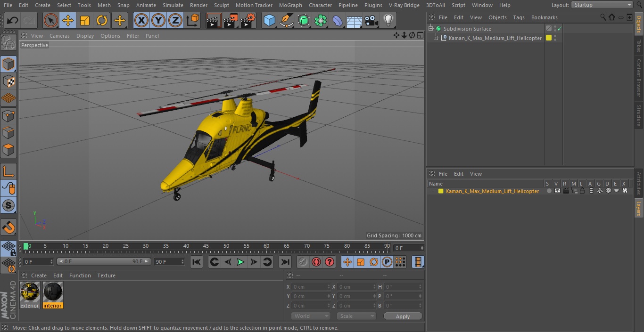Click the Play forward button
This screenshot has width=644, height=332.
[x=240, y=262]
